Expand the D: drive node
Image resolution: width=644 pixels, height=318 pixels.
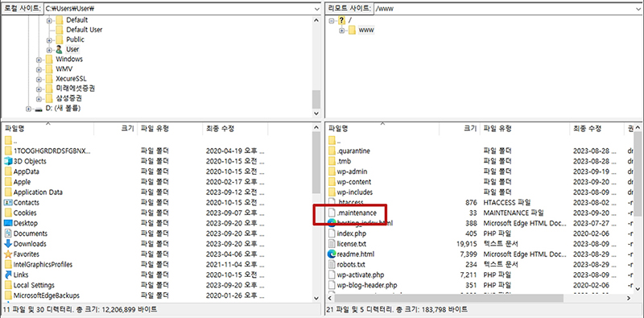coord(28,109)
